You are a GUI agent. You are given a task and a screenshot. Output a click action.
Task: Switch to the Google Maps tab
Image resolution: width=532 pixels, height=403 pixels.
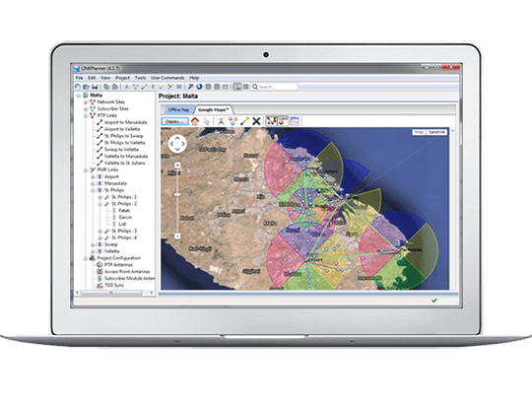click(214, 110)
